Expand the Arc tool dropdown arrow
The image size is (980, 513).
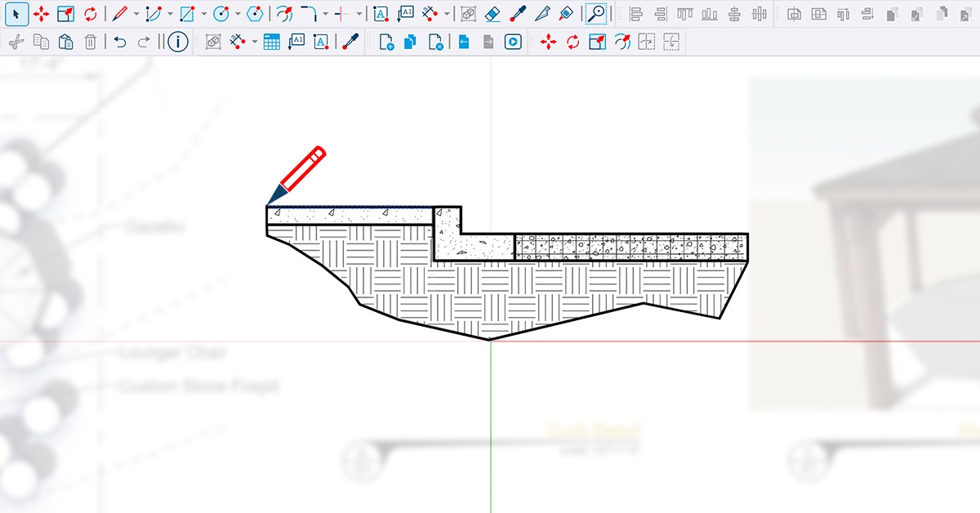(x=169, y=14)
